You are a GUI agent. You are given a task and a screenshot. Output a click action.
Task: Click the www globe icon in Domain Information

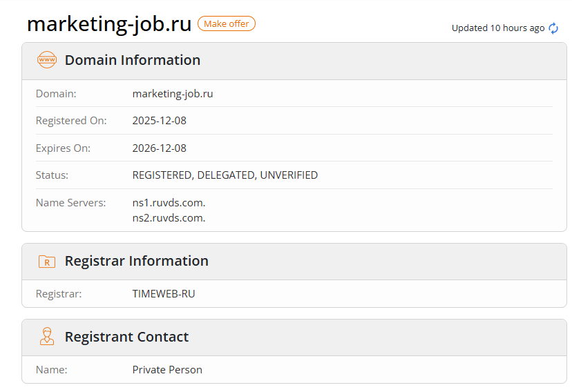pyautogui.click(x=47, y=60)
